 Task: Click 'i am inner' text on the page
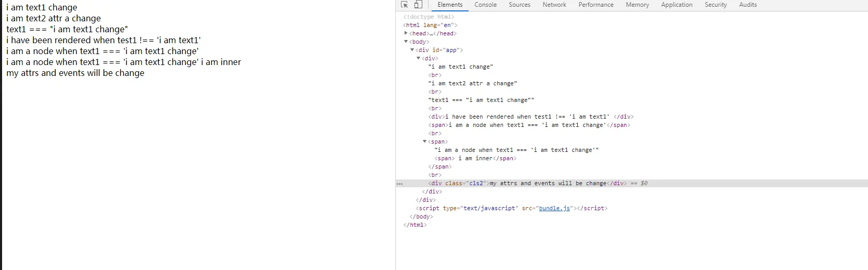[221, 62]
